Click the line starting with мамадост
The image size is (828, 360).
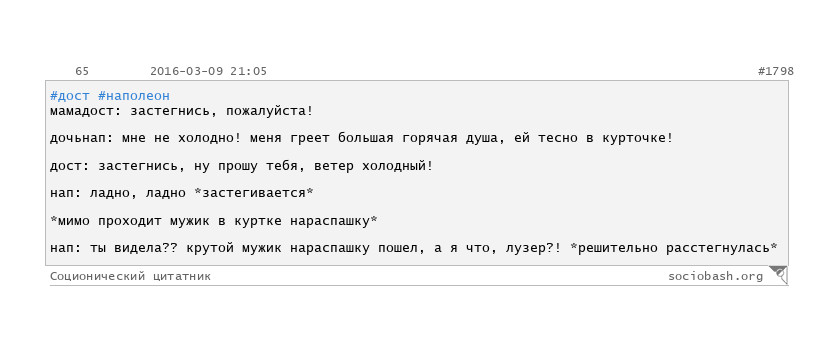point(182,111)
